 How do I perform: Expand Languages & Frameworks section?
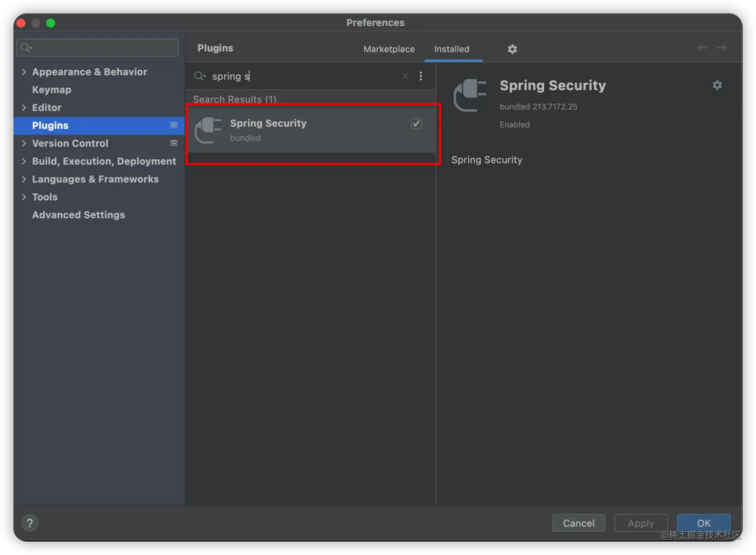[24, 179]
